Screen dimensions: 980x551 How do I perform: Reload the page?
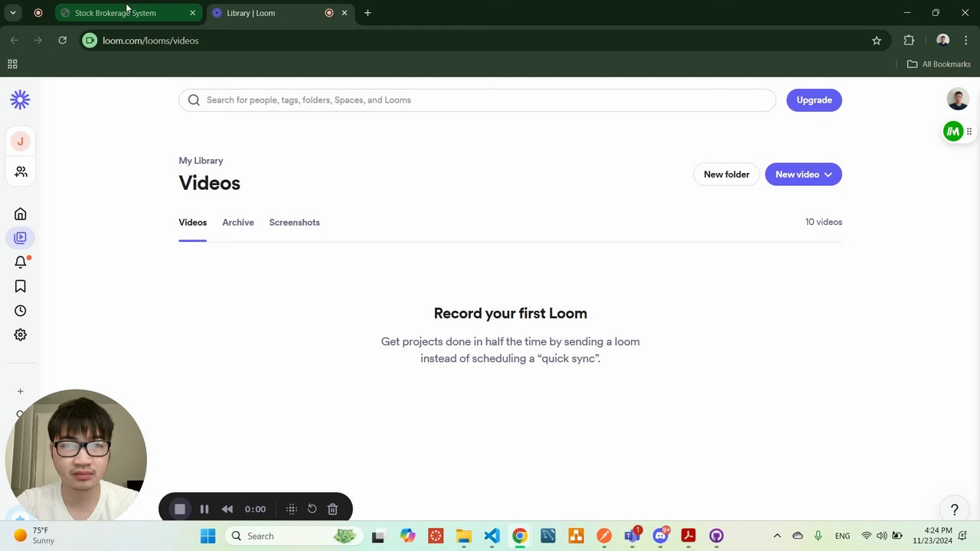tap(63, 41)
